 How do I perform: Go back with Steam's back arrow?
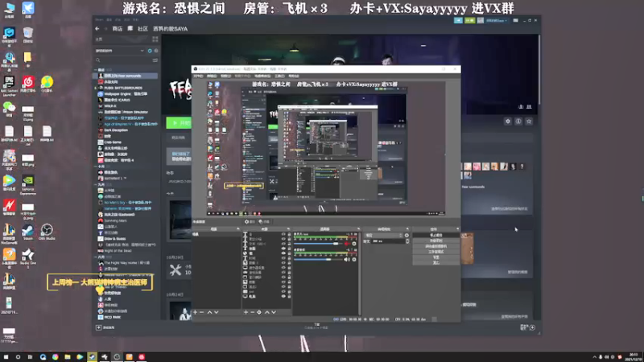[x=97, y=29]
